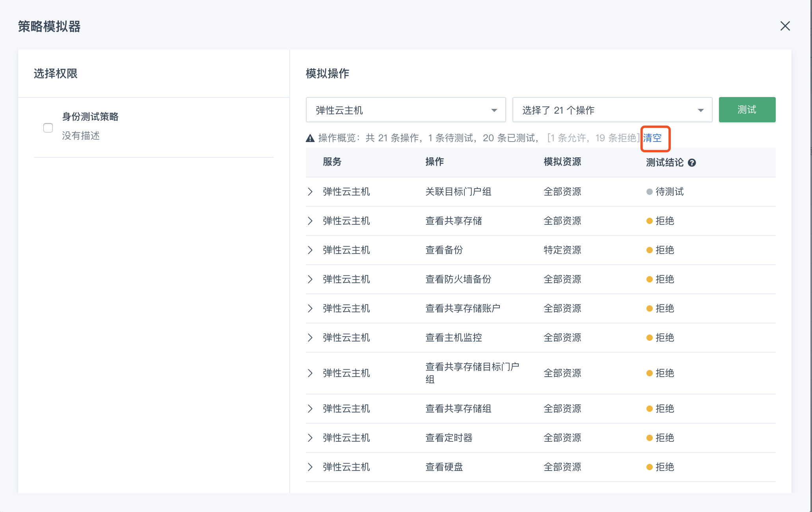Open the 选择了 21 个操作 dropdown
Screen dimensions: 812x512
click(x=612, y=110)
